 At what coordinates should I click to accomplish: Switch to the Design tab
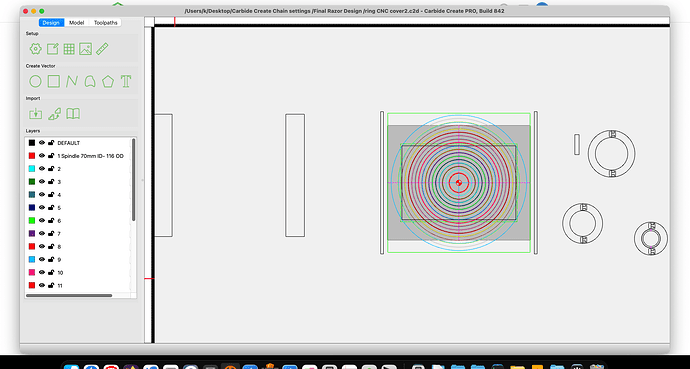tap(51, 22)
